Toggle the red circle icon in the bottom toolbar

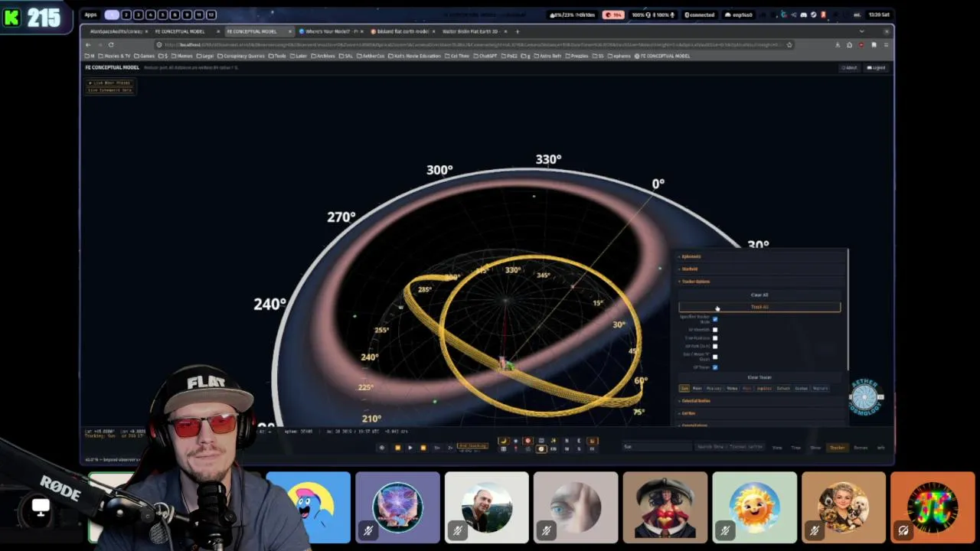[528, 441]
